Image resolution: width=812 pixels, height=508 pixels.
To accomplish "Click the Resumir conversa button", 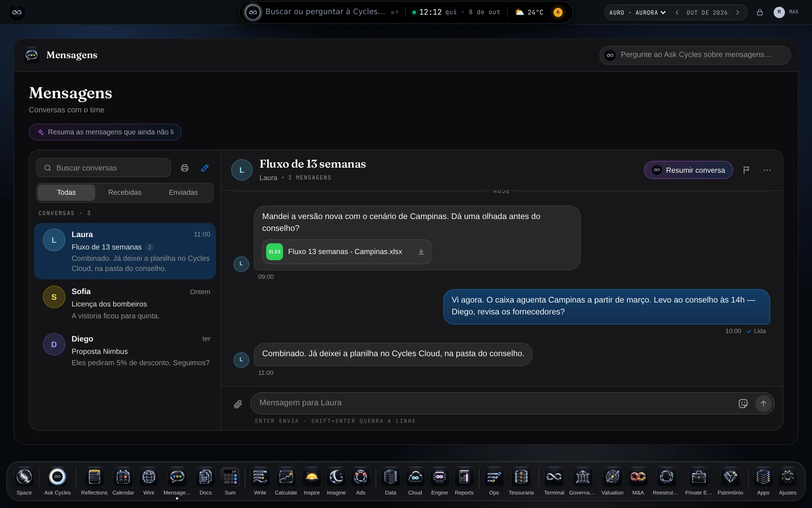I will click(688, 170).
